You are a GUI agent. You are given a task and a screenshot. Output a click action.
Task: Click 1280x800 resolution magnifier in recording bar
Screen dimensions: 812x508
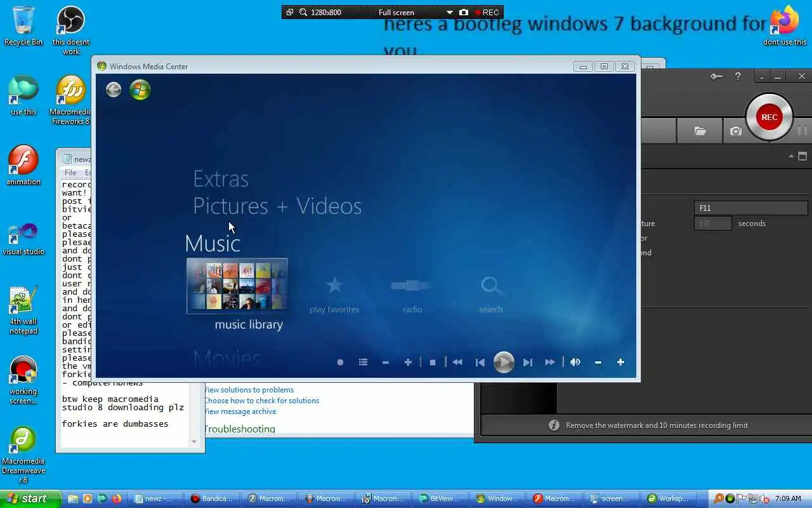click(x=303, y=12)
